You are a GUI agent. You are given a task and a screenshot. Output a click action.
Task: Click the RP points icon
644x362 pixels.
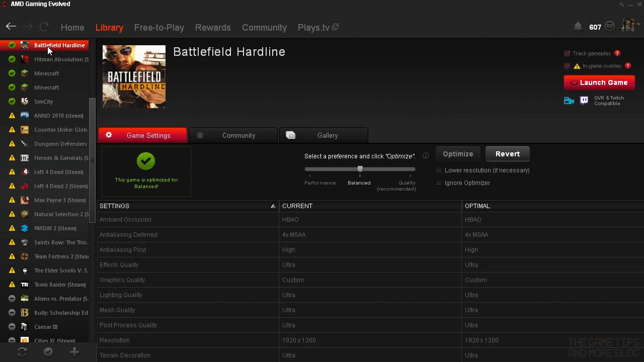609,26
